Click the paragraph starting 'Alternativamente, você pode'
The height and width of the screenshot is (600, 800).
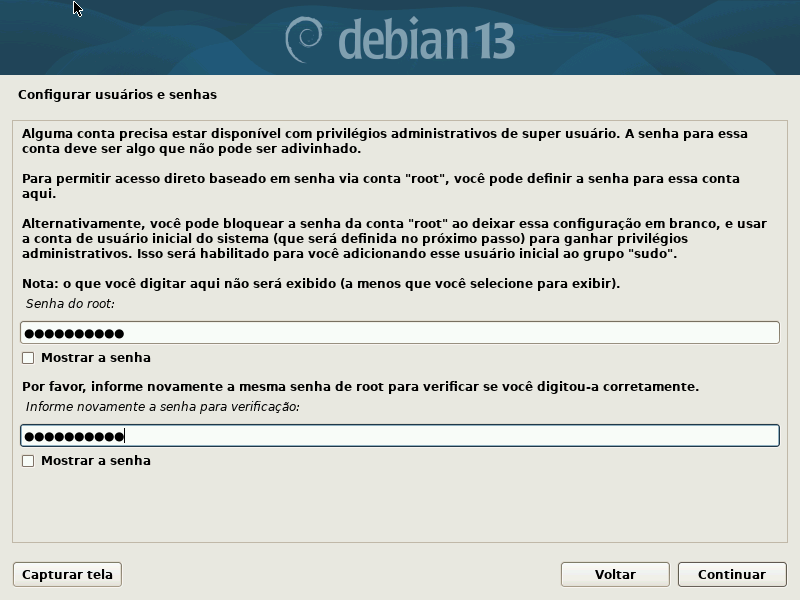(394, 239)
